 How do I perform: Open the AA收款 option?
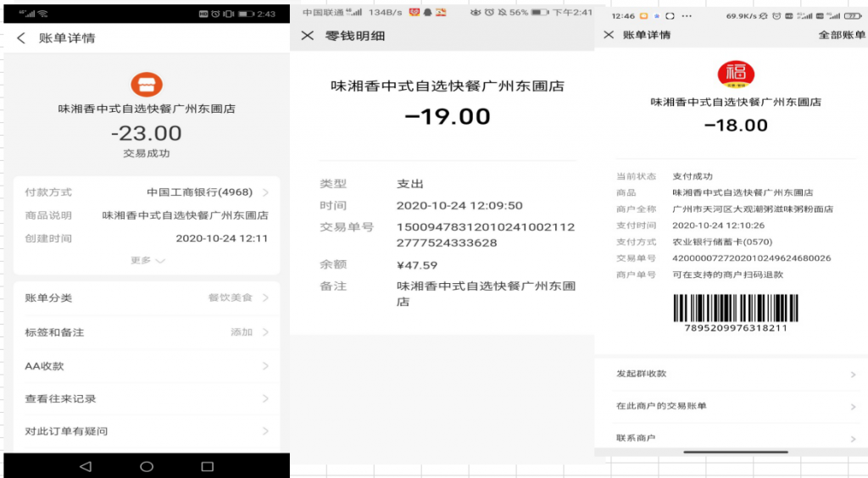[x=146, y=366]
